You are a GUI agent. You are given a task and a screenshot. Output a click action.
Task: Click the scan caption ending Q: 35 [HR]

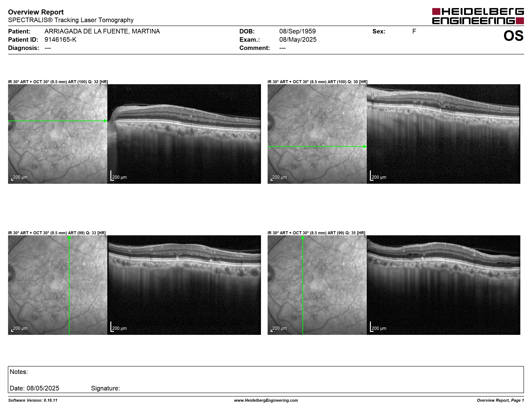click(316, 233)
